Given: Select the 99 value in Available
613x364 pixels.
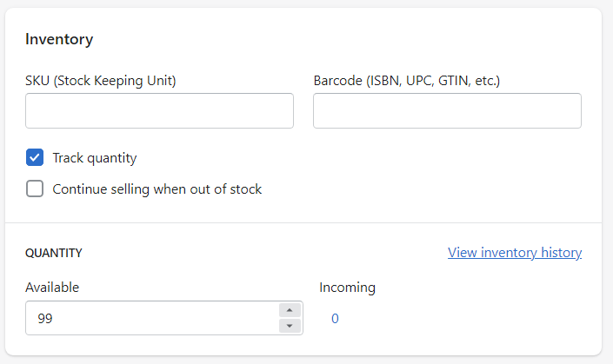Looking at the screenshot, I should pos(45,318).
